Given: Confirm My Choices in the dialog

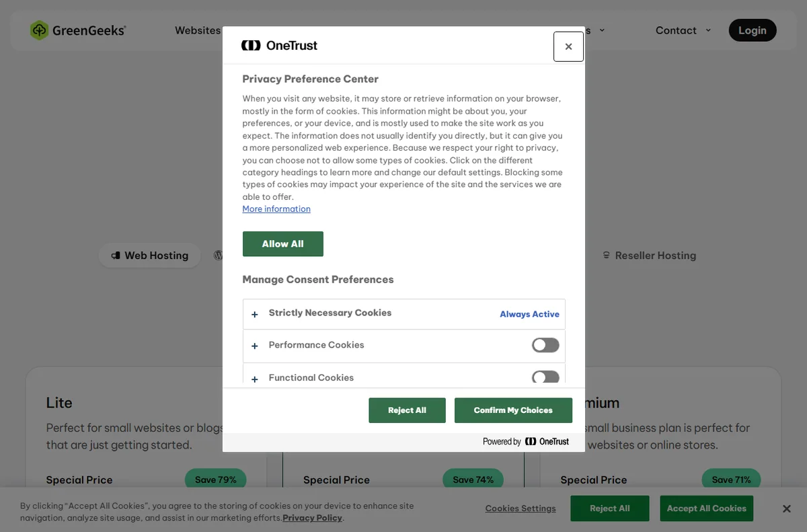Looking at the screenshot, I should pos(513,410).
